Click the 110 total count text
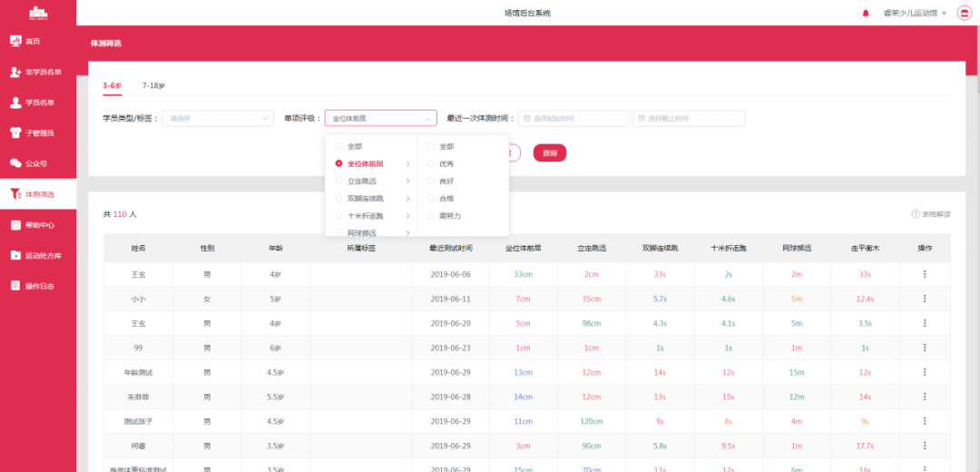 click(120, 214)
